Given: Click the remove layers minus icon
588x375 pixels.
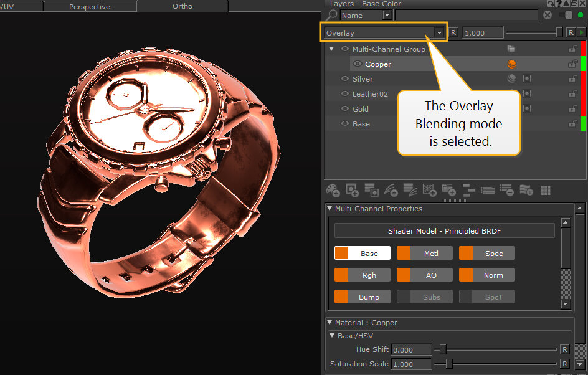Looking at the screenshot, I should (x=506, y=191).
